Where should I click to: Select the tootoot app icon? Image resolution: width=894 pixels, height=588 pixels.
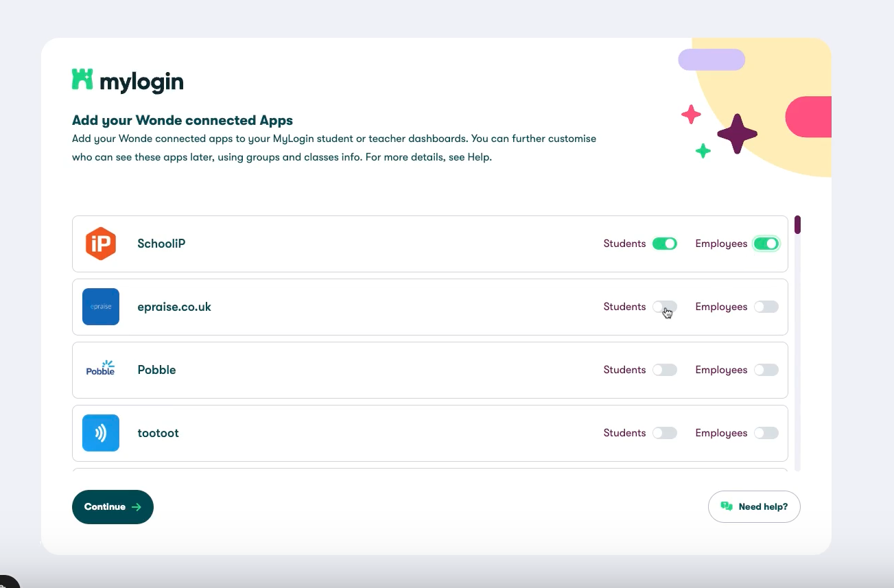[x=101, y=433]
